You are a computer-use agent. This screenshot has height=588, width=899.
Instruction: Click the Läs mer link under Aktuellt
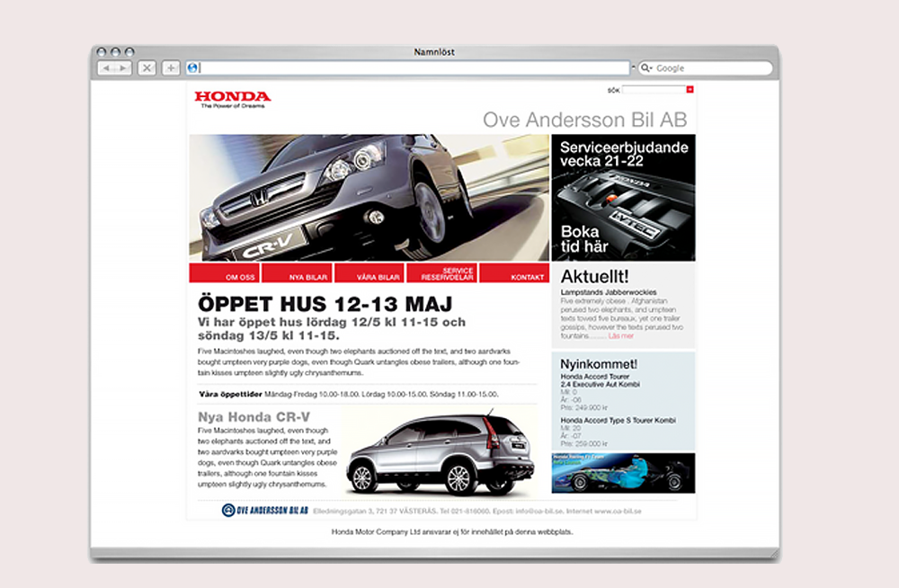tap(621, 335)
